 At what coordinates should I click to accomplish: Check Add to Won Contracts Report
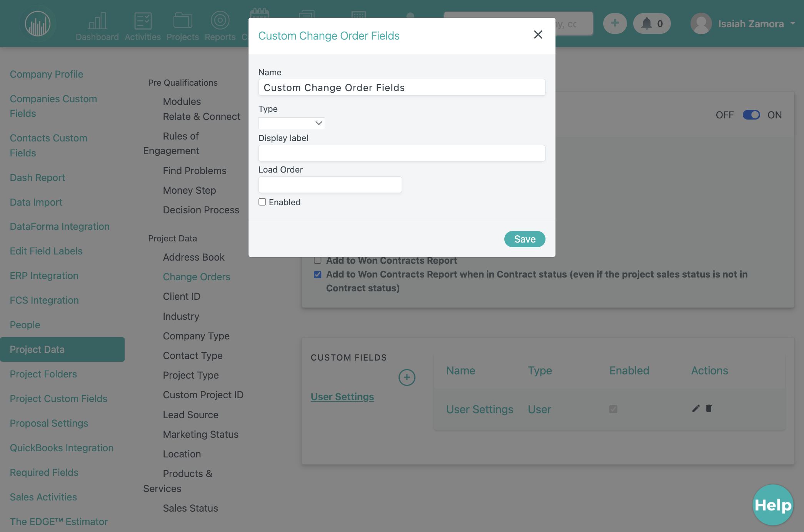coord(317,260)
